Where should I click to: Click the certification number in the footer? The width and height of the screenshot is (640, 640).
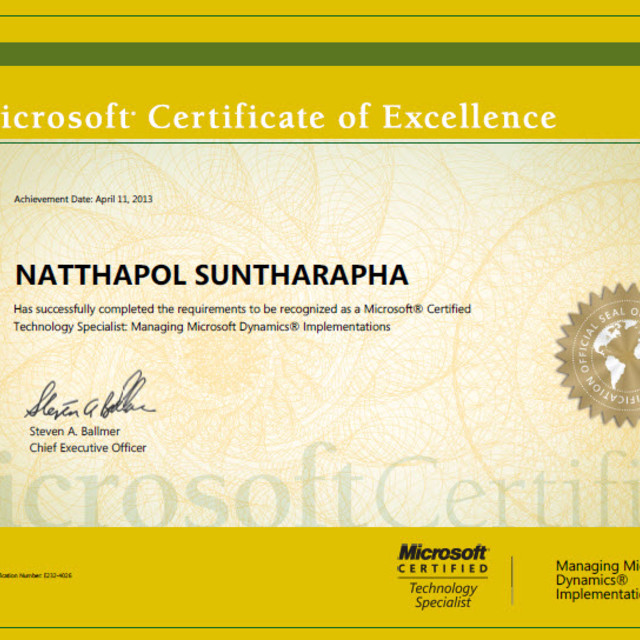click(x=36, y=575)
